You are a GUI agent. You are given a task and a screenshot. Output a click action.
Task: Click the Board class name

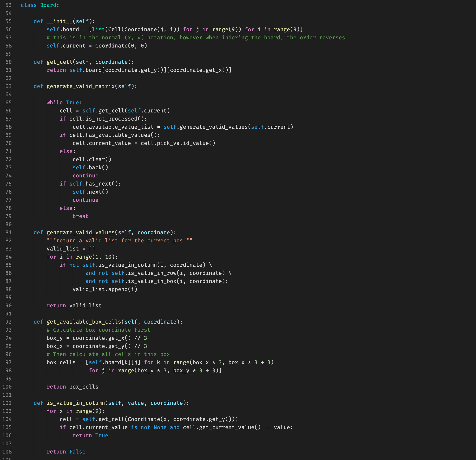click(x=48, y=5)
